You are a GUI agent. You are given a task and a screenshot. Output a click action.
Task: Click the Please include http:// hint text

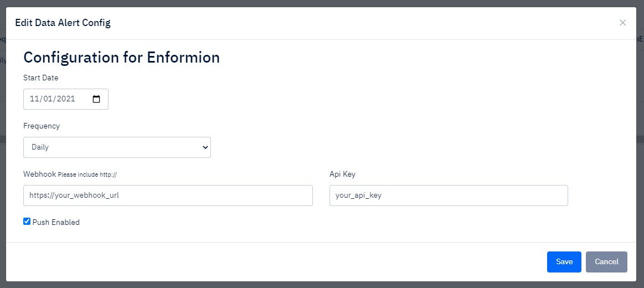coord(87,174)
